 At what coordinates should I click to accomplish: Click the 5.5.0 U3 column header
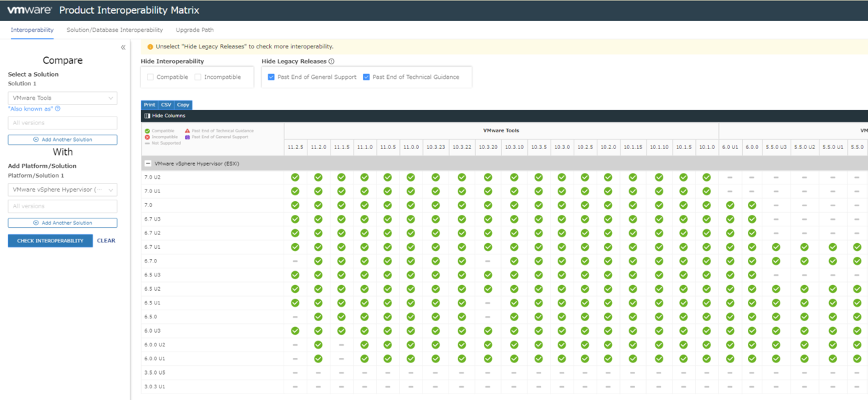(775, 147)
